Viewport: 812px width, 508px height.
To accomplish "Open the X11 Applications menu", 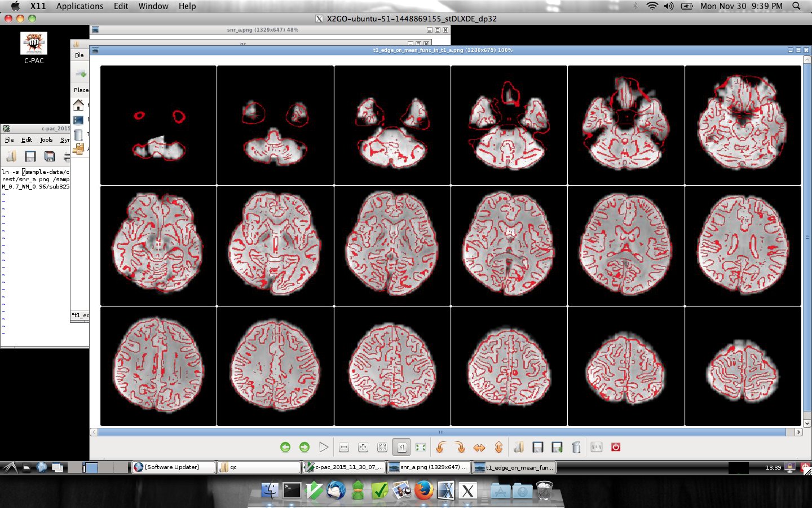I will tap(80, 6).
